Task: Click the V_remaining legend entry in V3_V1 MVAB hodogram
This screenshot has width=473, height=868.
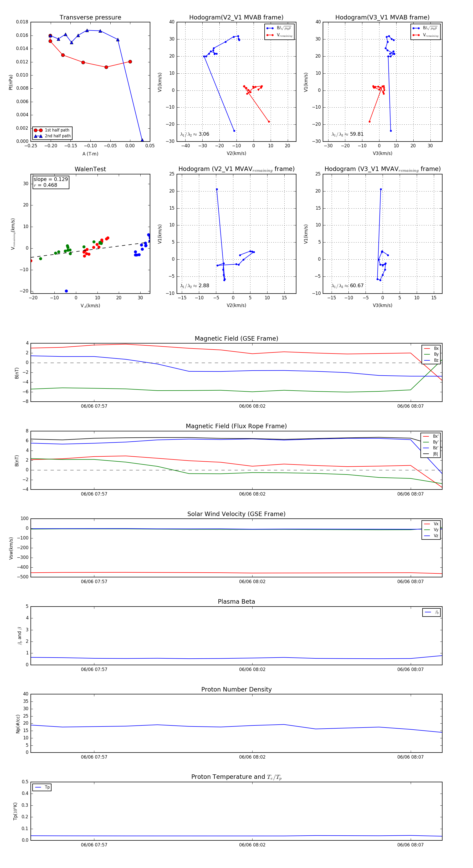Action: pos(425,35)
